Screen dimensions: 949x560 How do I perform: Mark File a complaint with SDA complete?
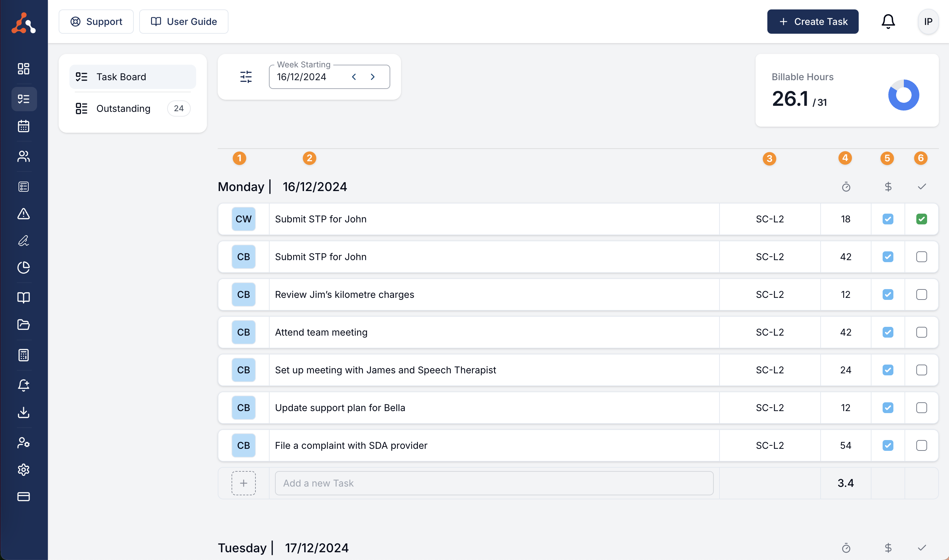pos(921,445)
